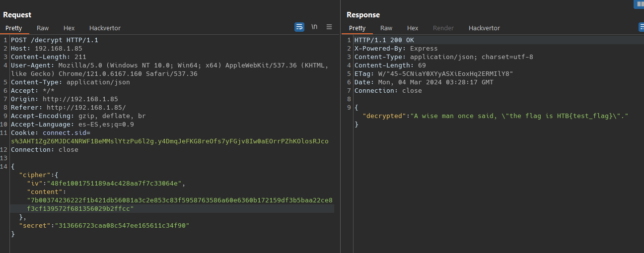Click the connect.sid cookie value
644x253 pixels.
pos(169,141)
